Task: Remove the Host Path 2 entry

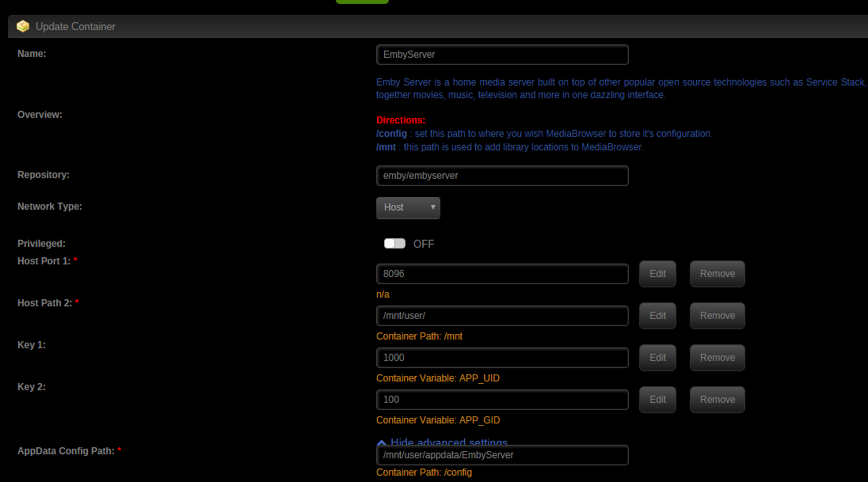Action: [x=718, y=316]
